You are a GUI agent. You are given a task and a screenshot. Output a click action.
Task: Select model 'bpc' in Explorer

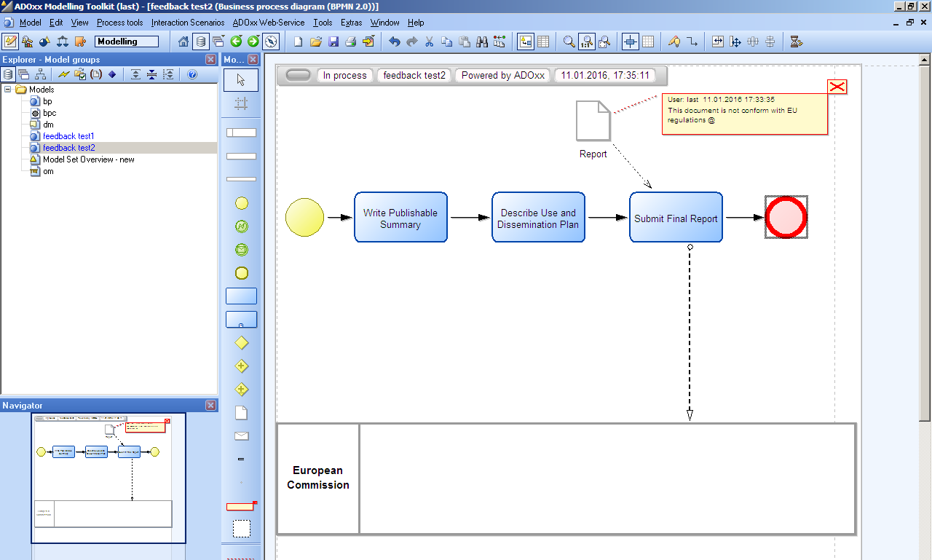(x=49, y=113)
